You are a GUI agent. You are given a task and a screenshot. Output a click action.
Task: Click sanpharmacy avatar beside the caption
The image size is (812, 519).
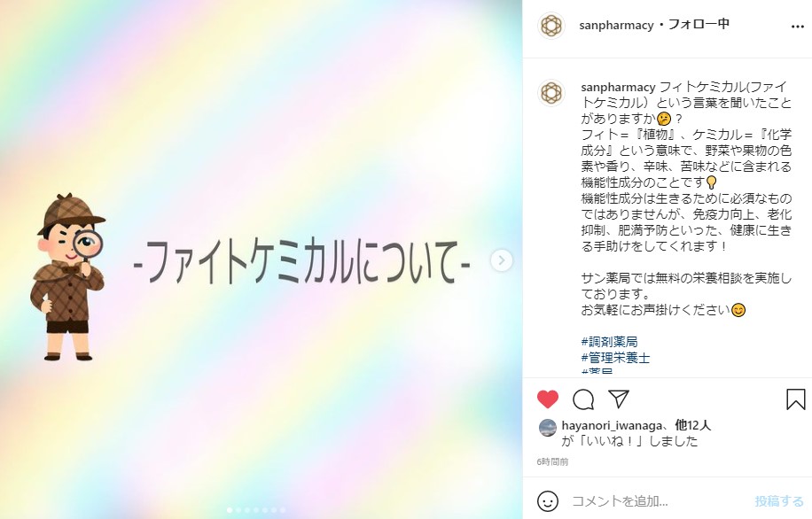tap(551, 93)
